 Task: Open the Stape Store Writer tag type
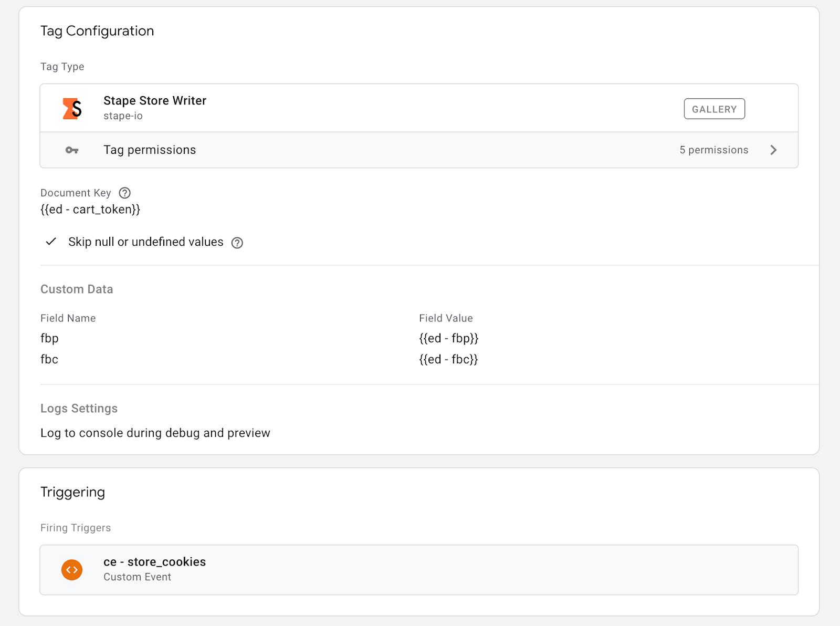[419, 108]
